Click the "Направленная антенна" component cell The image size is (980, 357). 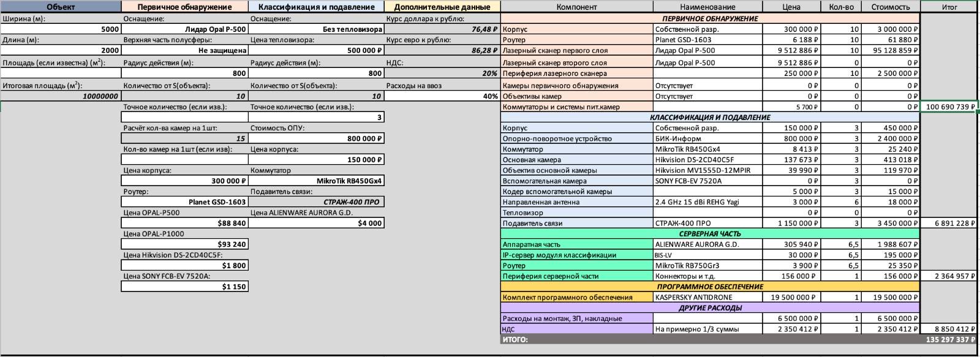coord(576,202)
